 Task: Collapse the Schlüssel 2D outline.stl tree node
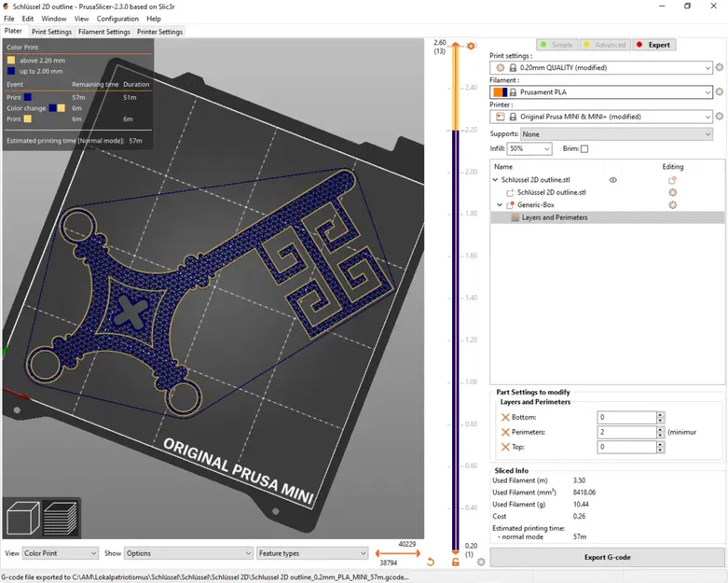[495, 180]
